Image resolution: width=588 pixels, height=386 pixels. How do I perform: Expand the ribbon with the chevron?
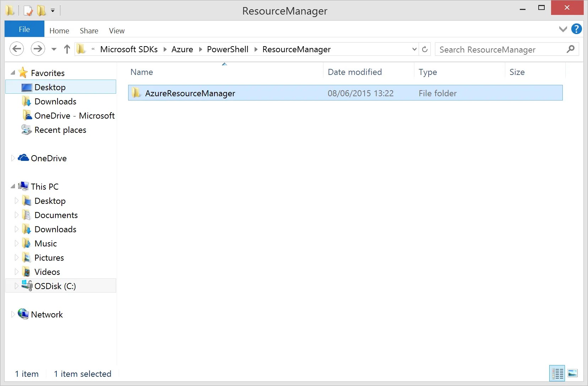coord(563,29)
